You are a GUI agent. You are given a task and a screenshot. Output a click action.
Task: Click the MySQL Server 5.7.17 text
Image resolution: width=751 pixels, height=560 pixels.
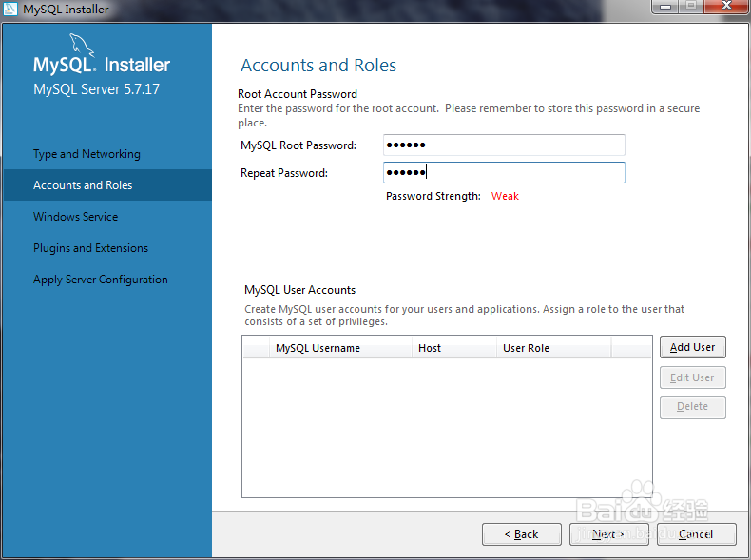point(96,89)
